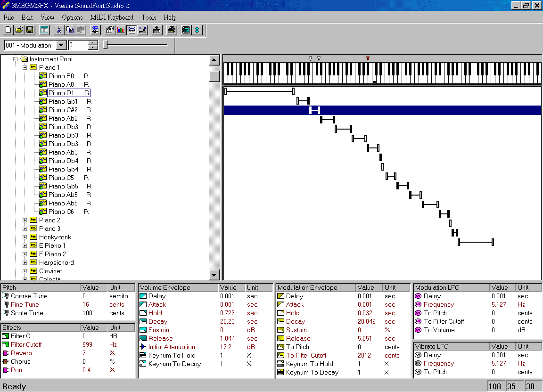Click the Copy toolbar icon

tap(70, 30)
